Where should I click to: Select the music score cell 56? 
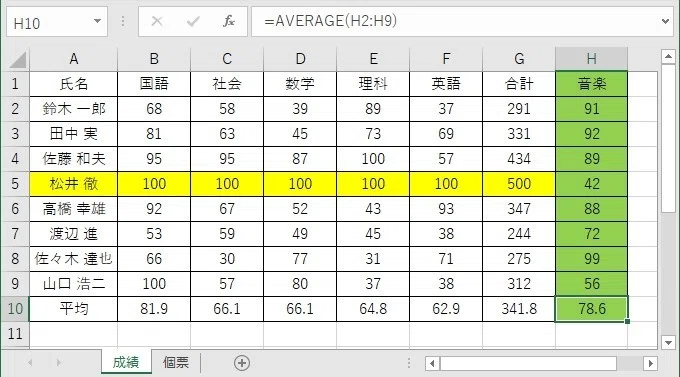tap(592, 284)
